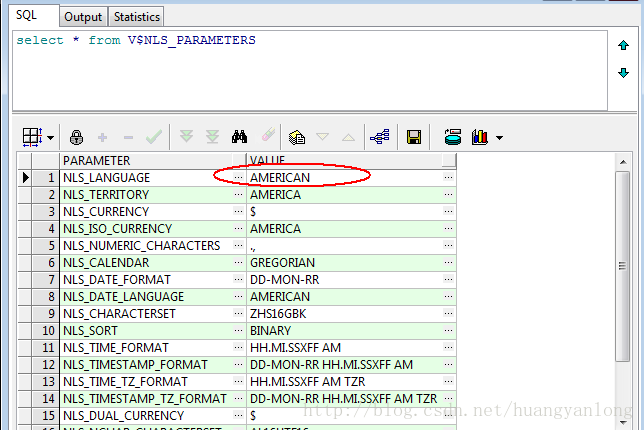Viewport: 644px width, 430px height.
Task: Click the bar chart icon
Action: click(479, 137)
